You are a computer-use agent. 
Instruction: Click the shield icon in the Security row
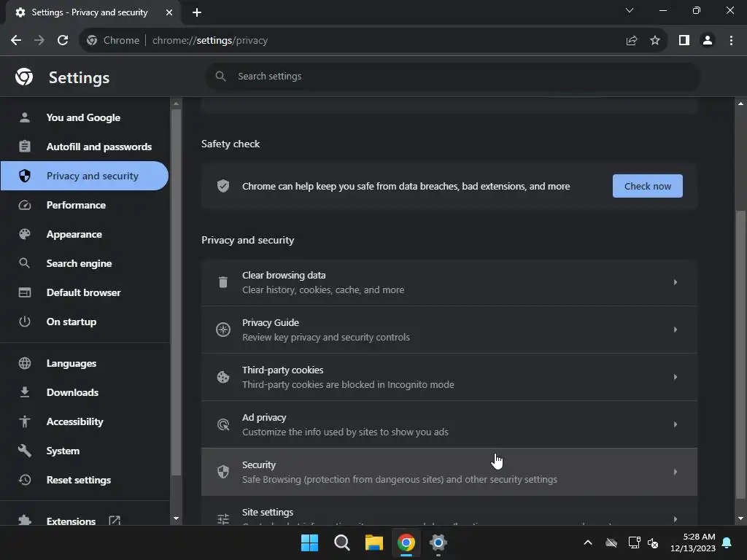tap(223, 472)
